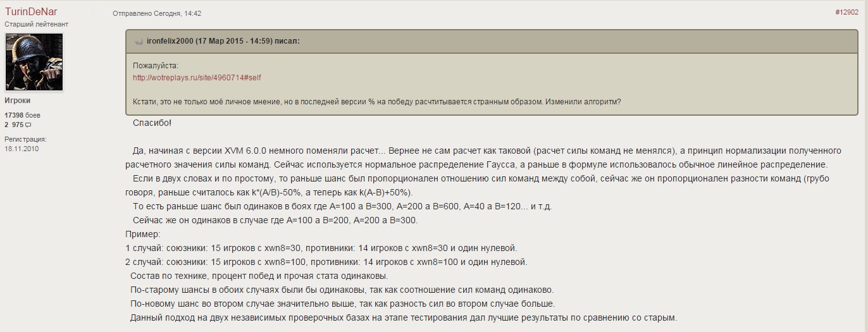Click the snapback arrow icon in quote header
The width and height of the screenshot is (868, 332).
(x=139, y=41)
